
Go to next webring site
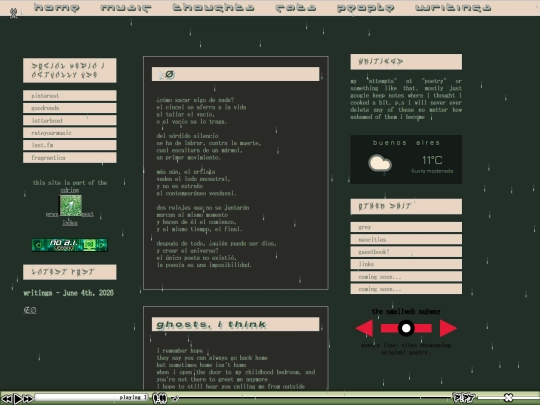tap(88, 214)
